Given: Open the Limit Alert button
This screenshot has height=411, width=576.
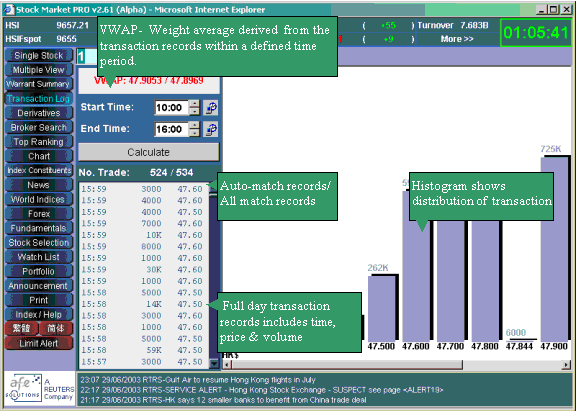Looking at the screenshot, I should pos(38,343).
